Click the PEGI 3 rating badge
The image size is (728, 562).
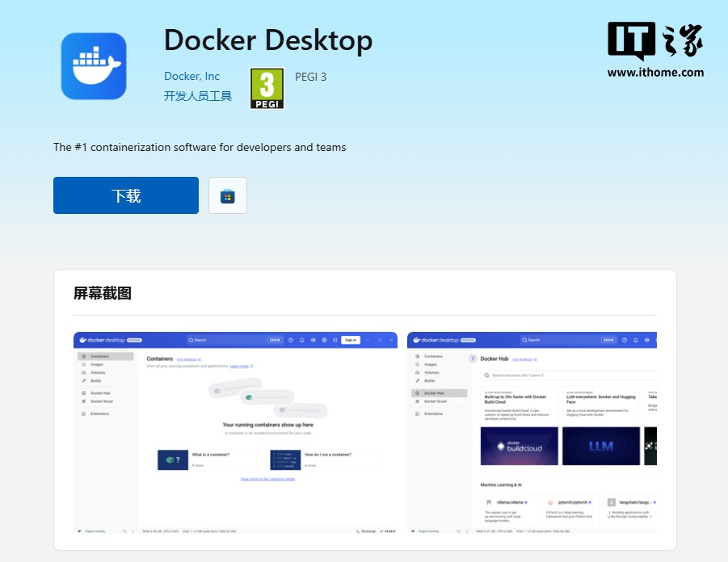267,88
